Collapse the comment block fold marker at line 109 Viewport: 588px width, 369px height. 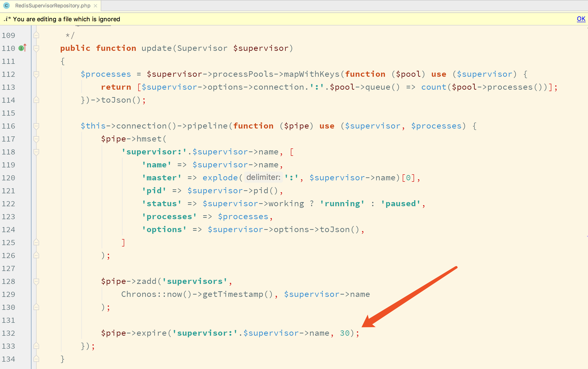point(36,35)
